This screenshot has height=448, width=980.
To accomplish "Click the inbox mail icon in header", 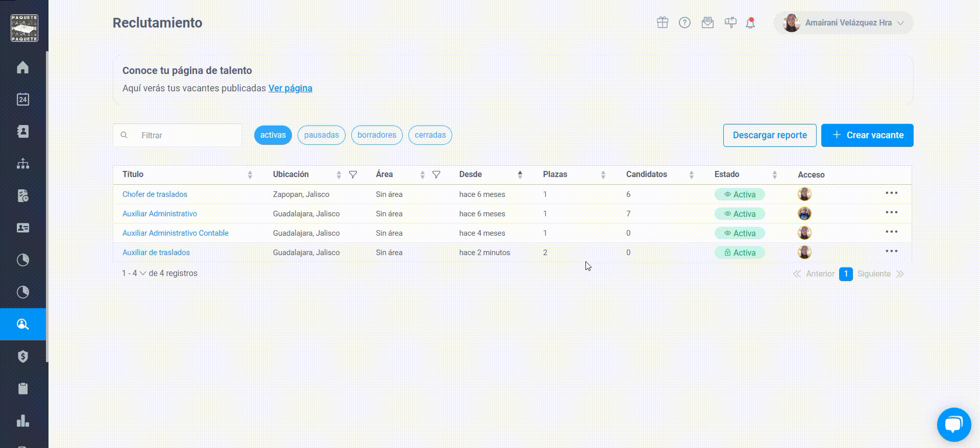I will [x=707, y=22].
